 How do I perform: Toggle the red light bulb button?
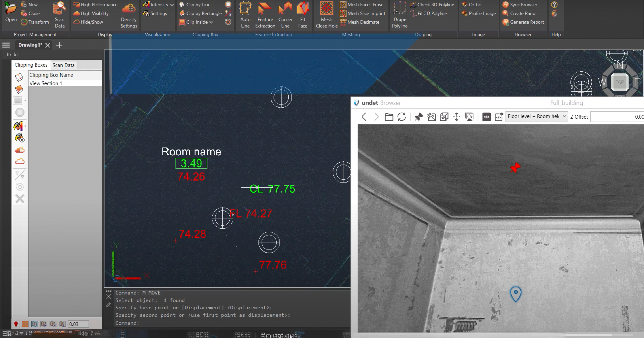click(x=16, y=324)
